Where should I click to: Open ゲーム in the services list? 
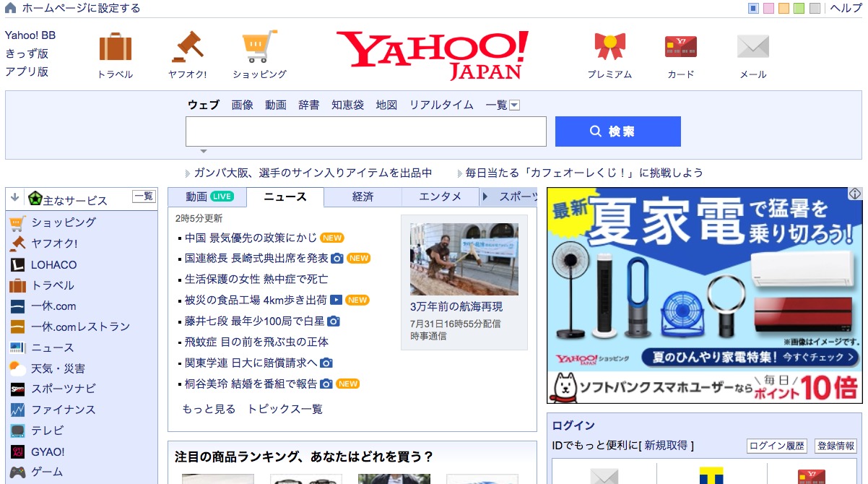click(x=47, y=472)
